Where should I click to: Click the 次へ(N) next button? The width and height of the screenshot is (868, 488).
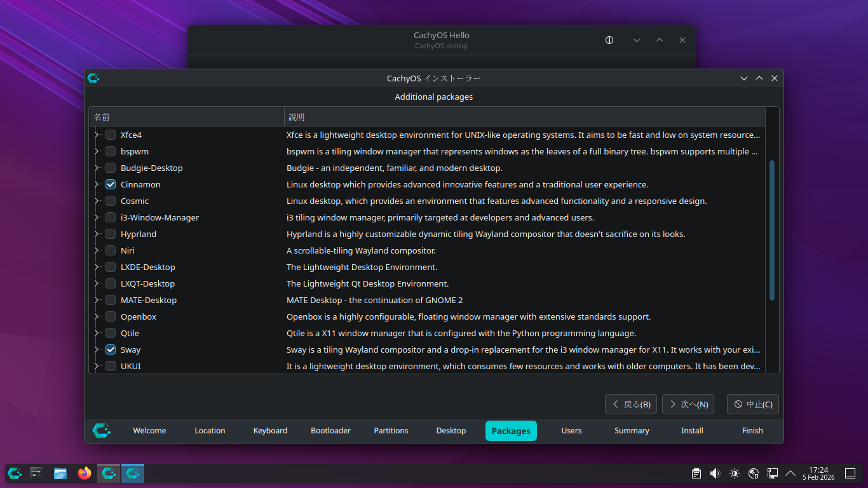(x=688, y=404)
